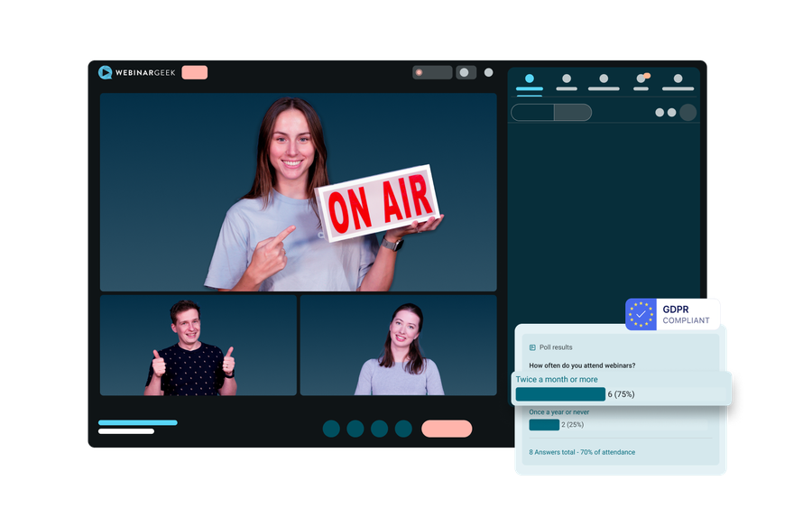The width and height of the screenshot is (812, 508).
Task: Select the video tile of the woman in the gray sweater
Action: [398, 346]
